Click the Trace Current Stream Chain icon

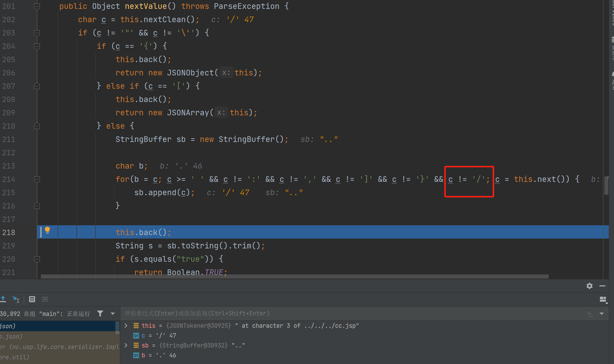pos(45,299)
